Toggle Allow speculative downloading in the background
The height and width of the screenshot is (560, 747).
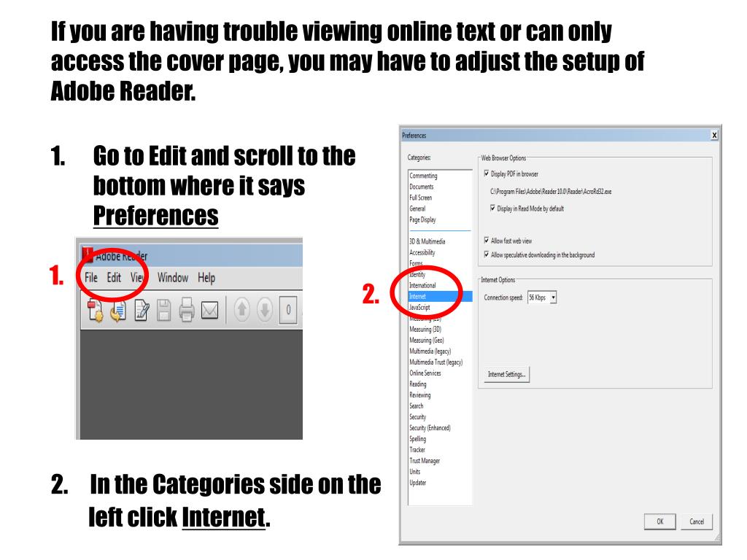coord(487,254)
